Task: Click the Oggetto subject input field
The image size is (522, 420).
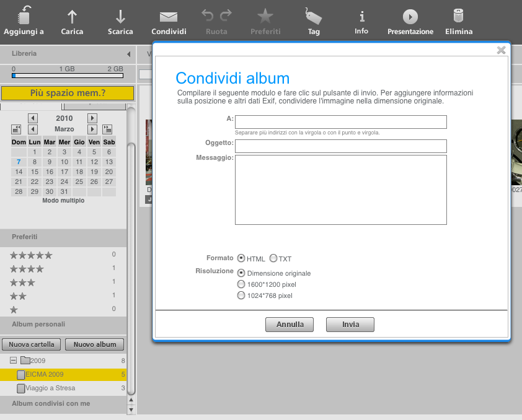Action: (340, 146)
